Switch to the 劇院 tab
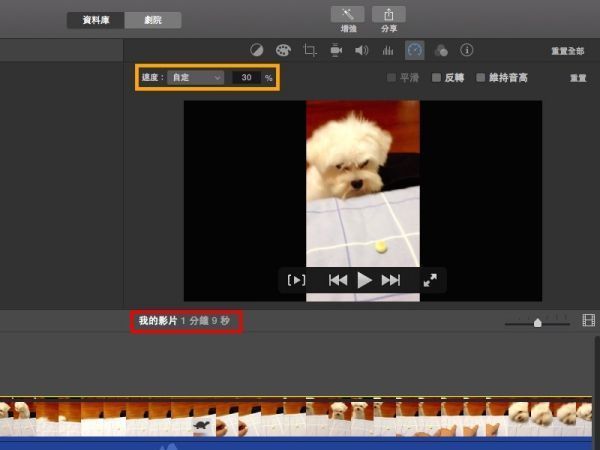600x450 pixels. click(153, 20)
